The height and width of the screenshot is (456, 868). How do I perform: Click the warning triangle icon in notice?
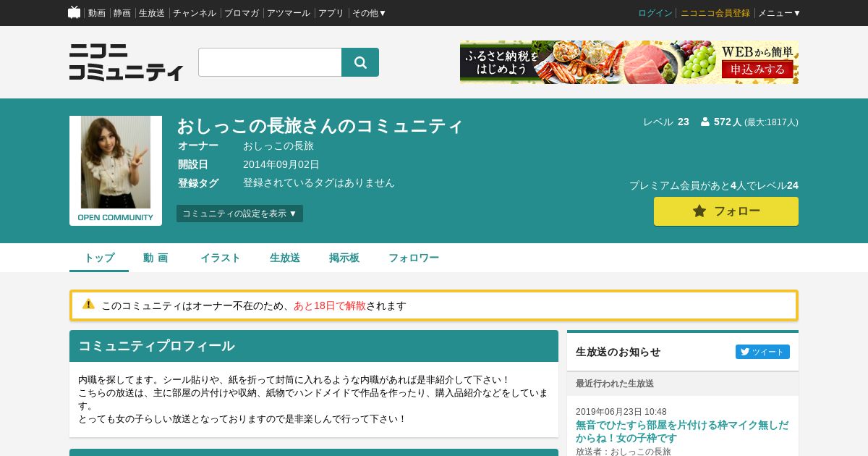pyautogui.click(x=88, y=304)
